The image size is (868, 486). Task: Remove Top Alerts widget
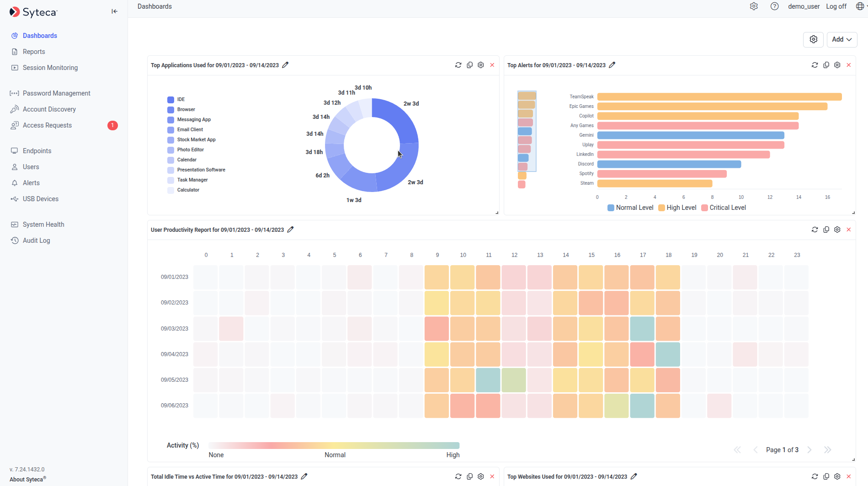848,65
